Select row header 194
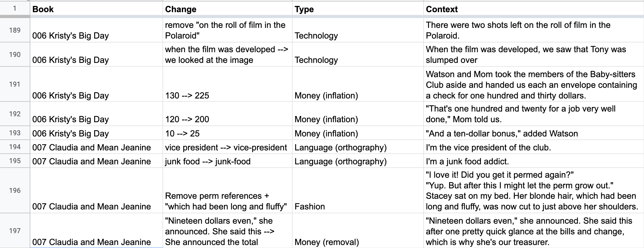Image resolution: width=644 pixels, height=248 pixels. coord(15,147)
